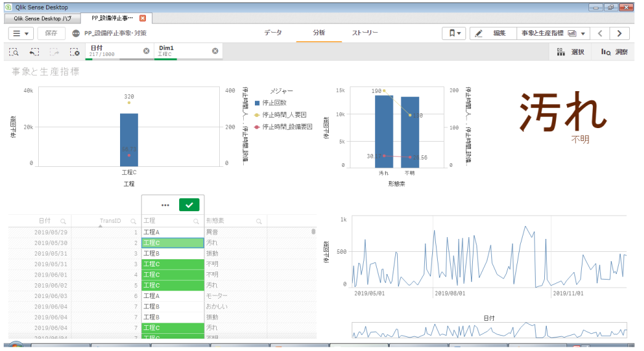Open the smart search selection tool

coord(14,52)
